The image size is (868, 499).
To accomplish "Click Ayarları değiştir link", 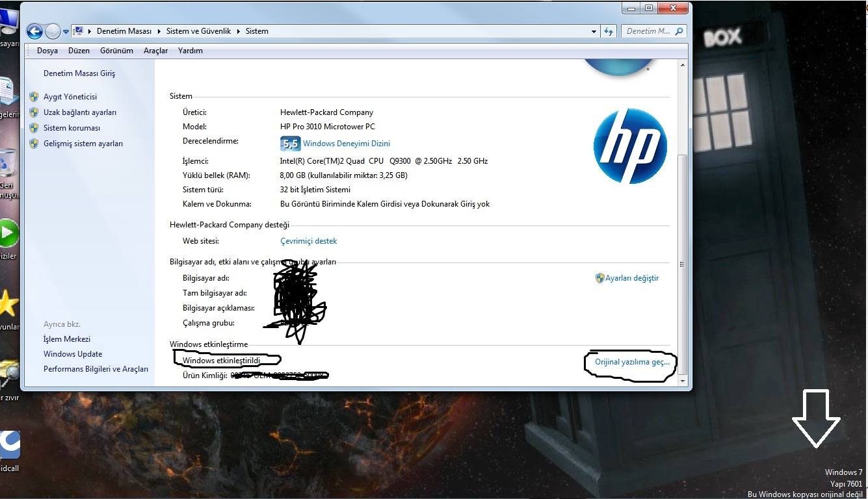I will pyautogui.click(x=632, y=278).
